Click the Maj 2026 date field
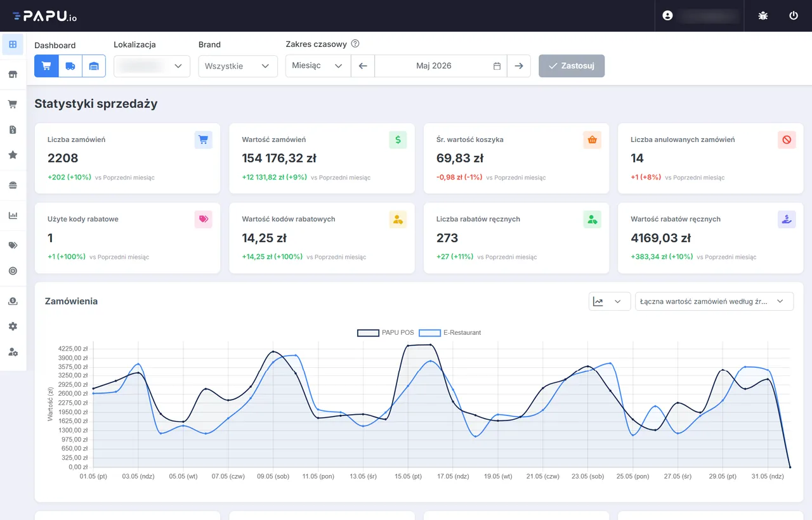Viewport: 812px width, 520px height. (441, 66)
